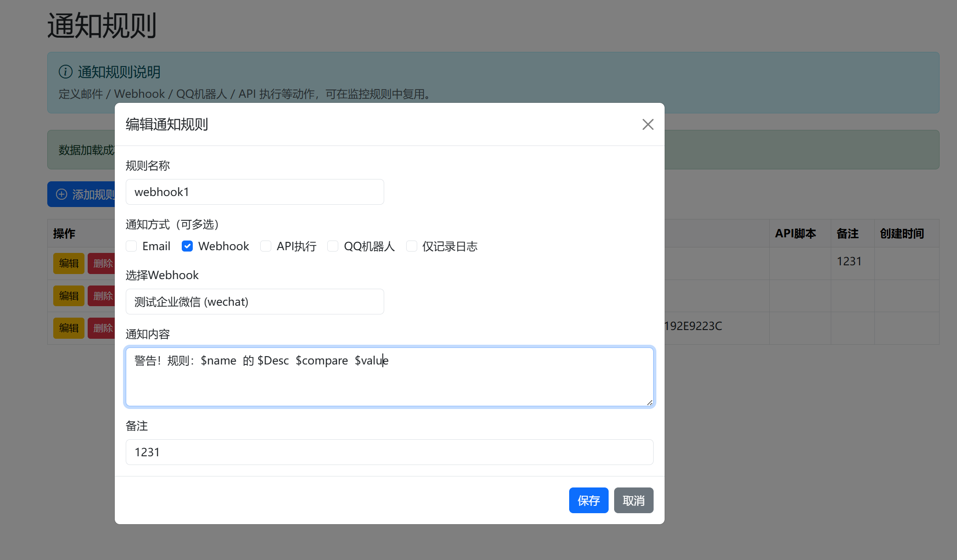The height and width of the screenshot is (560, 957).
Task: Click the 创建时间 column header
Action: click(x=901, y=234)
